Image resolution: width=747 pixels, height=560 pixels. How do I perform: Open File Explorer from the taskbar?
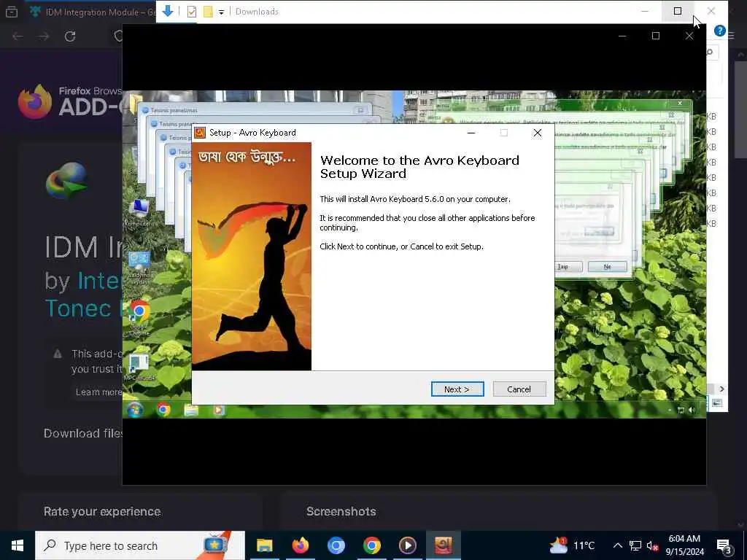[264, 545]
